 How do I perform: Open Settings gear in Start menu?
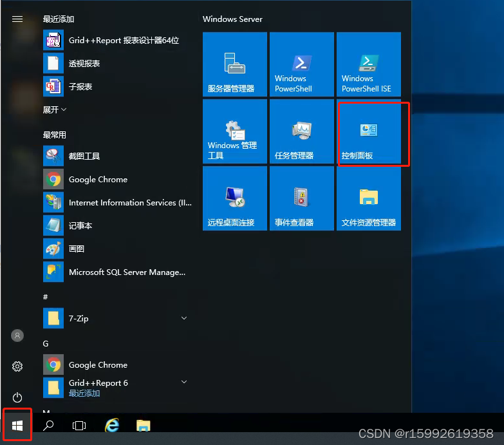click(17, 366)
